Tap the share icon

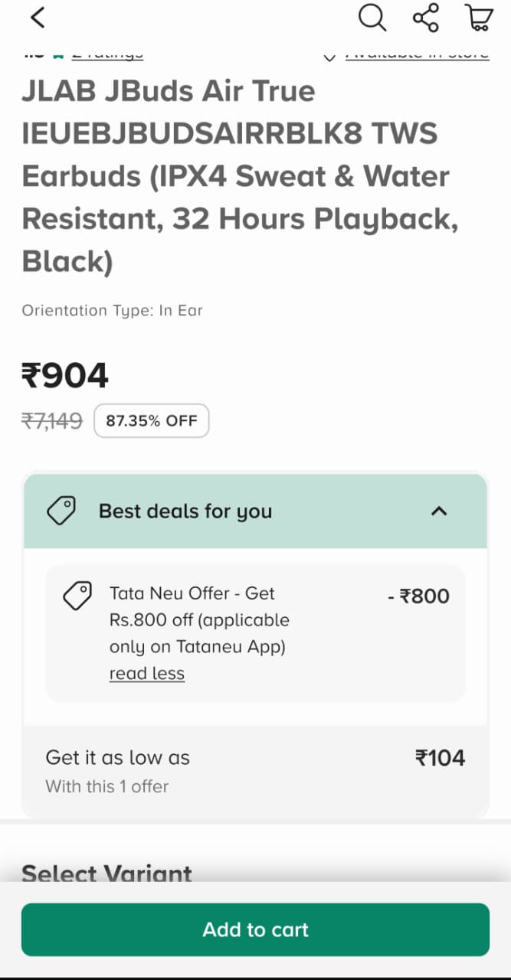coord(425,18)
